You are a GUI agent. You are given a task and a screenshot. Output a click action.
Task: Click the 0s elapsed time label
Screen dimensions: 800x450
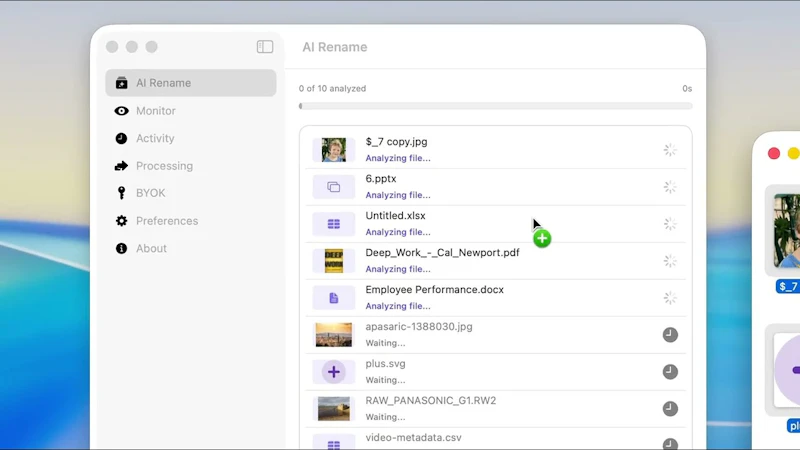(x=687, y=89)
